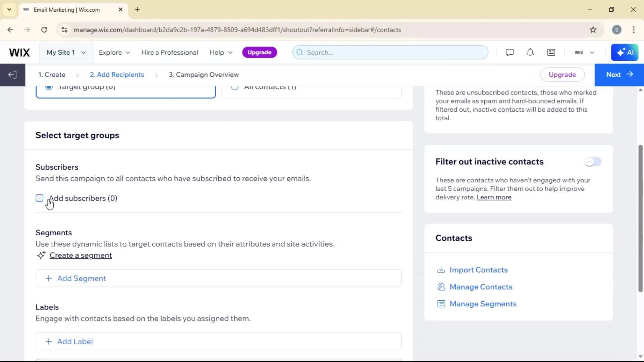Viewport: 644px width, 362px height.
Task: Click the purple Upgrade pill in header
Action: 260,53
